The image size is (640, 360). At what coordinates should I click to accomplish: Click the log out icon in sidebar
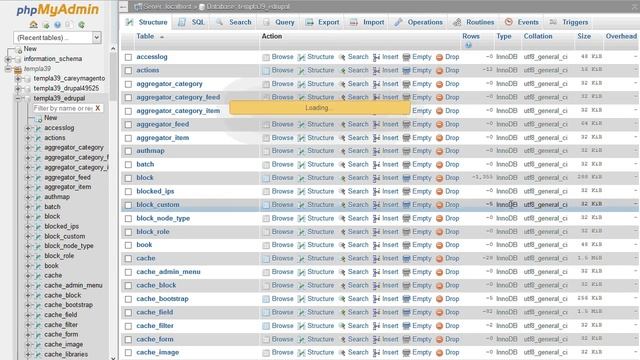click(46, 25)
